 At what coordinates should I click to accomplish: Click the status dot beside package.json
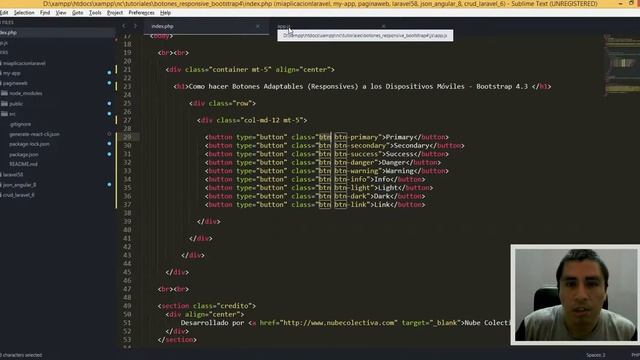(109, 154)
